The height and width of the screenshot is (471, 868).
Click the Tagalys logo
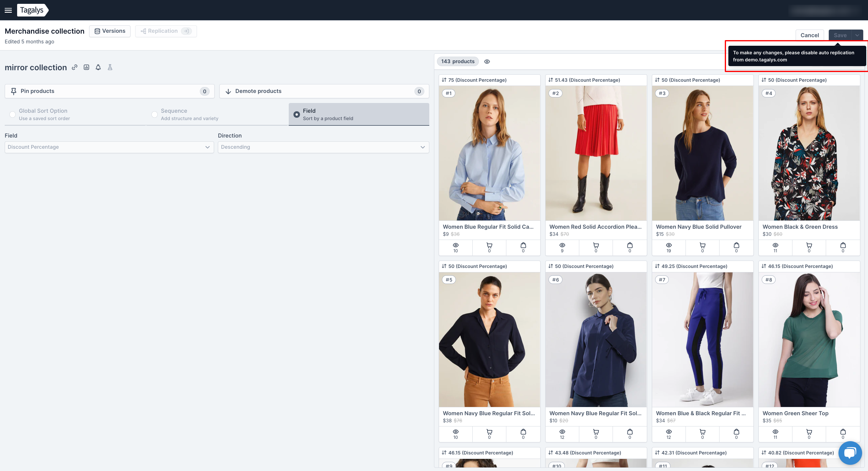tap(32, 10)
